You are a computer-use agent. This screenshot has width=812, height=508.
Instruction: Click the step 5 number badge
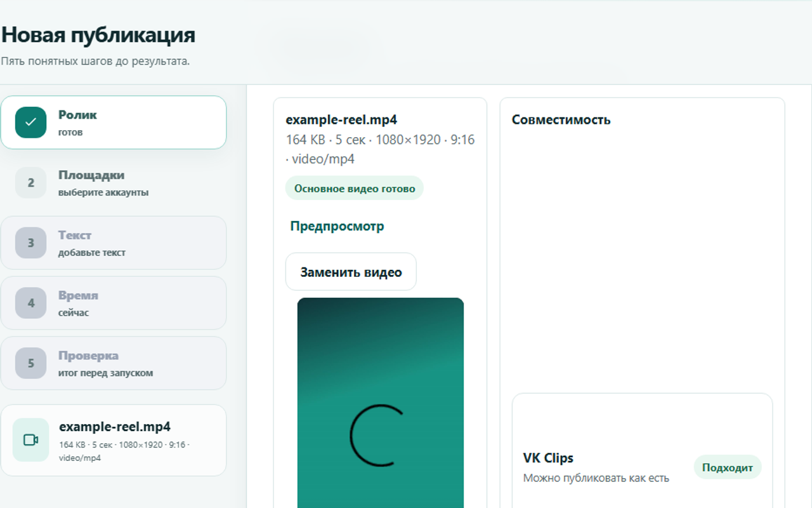(30, 363)
